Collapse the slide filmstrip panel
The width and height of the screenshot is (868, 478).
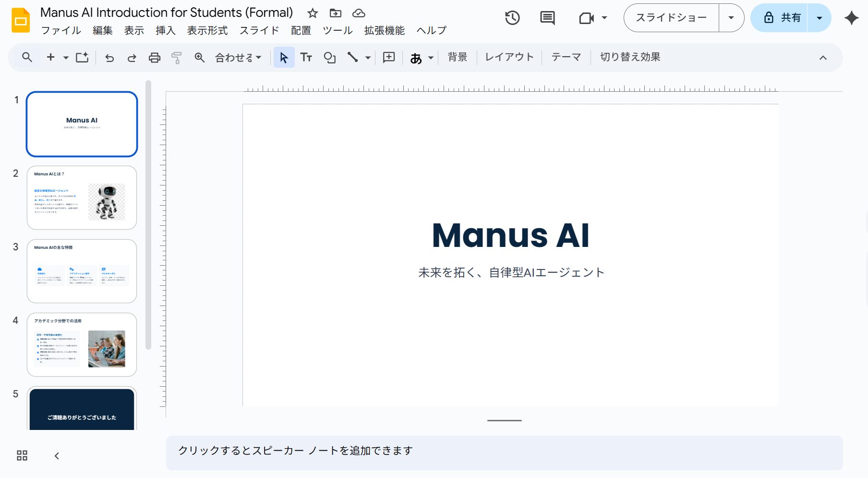click(57, 455)
